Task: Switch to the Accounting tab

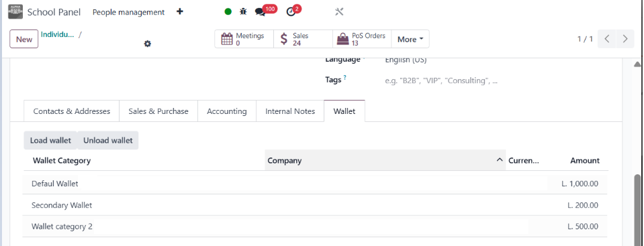Action: click(227, 111)
